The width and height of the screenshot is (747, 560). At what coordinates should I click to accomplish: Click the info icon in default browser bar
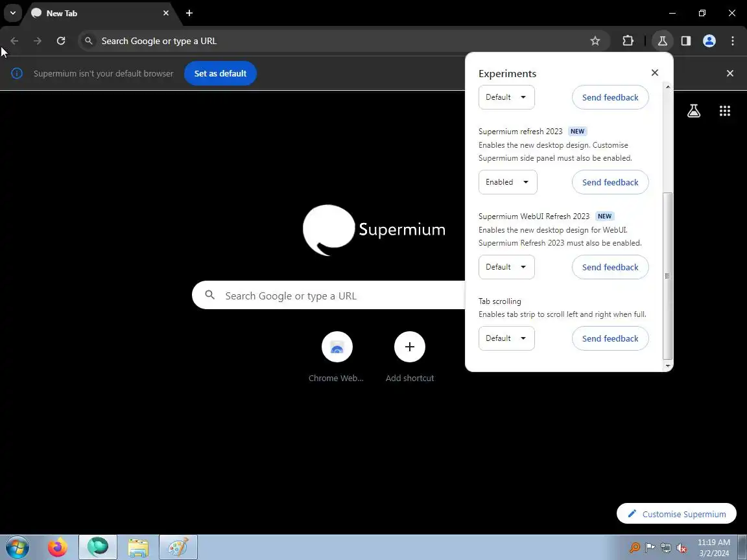[x=17, y=73]
